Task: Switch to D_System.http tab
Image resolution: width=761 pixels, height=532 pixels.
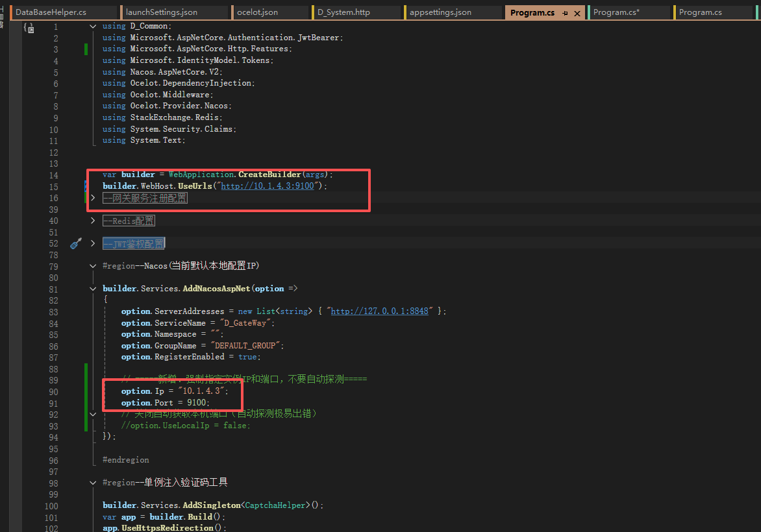Action: pos(343,12)
